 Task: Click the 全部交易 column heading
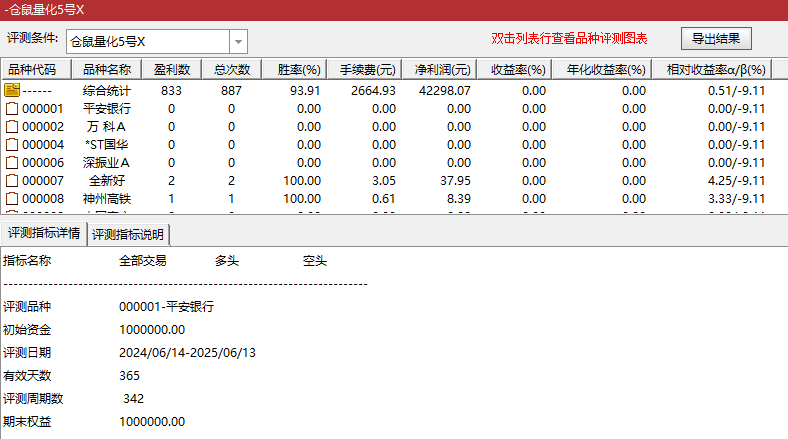pos(143,261)
